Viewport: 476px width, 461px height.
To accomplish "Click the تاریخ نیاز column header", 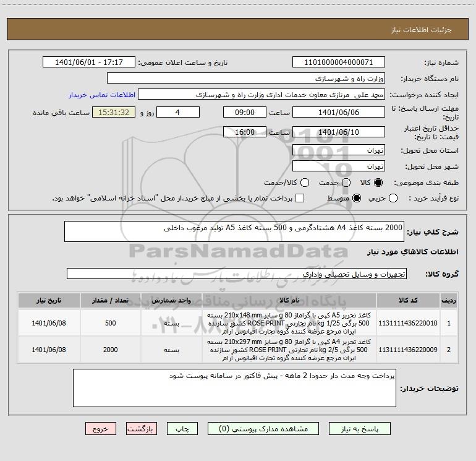I will 49,300.
